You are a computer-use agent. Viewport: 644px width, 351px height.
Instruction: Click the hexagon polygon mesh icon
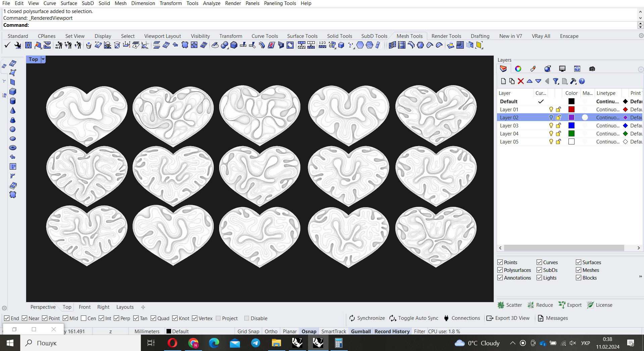(x=360, y=45)
